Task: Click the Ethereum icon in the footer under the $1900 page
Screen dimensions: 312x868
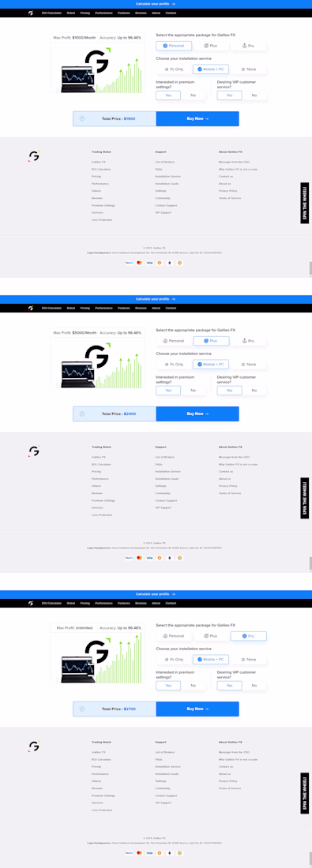Action: [169, 263]
